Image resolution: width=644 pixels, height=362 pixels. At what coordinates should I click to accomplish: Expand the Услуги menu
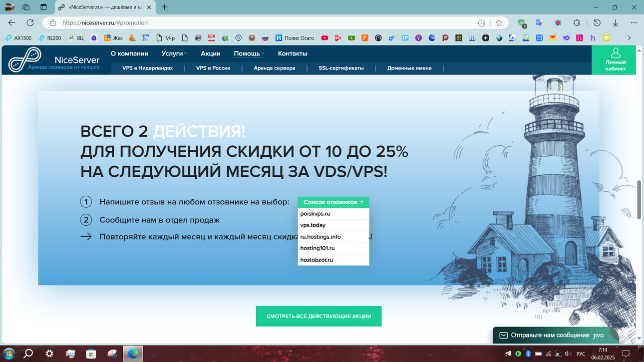(x=174, y=53)
